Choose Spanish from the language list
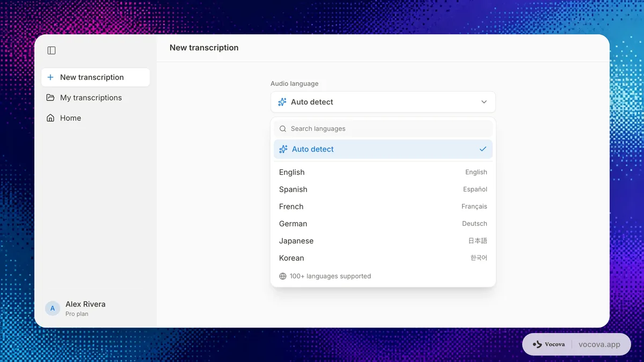Image resolution: width=644 pixels, height=362 pixels. [x=383, y=189]
